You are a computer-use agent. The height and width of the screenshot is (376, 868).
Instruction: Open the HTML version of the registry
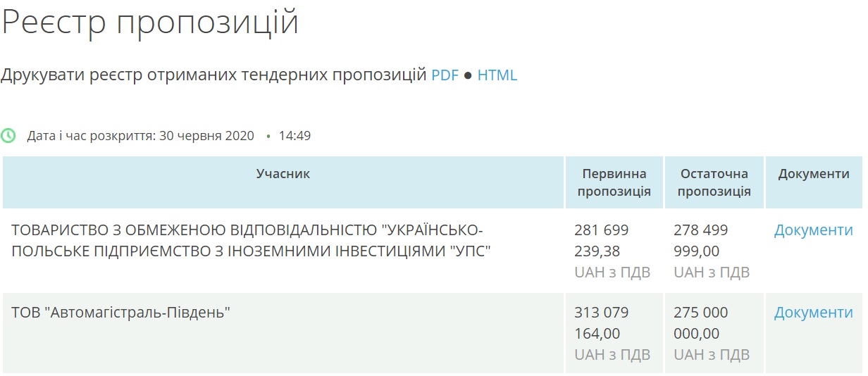(x=497, y=75)
